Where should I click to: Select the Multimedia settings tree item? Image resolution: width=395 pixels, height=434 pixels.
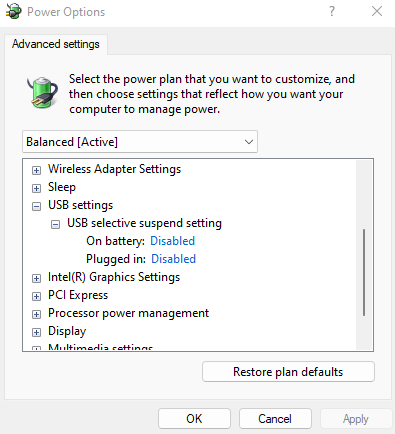pos(100,347)
